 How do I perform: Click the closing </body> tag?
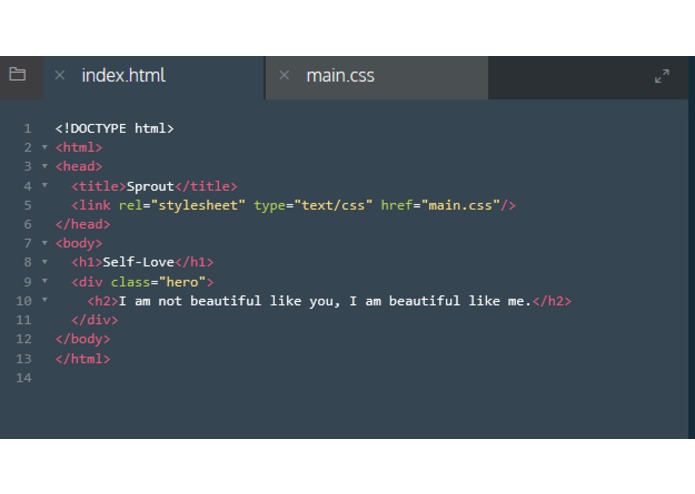83,339
